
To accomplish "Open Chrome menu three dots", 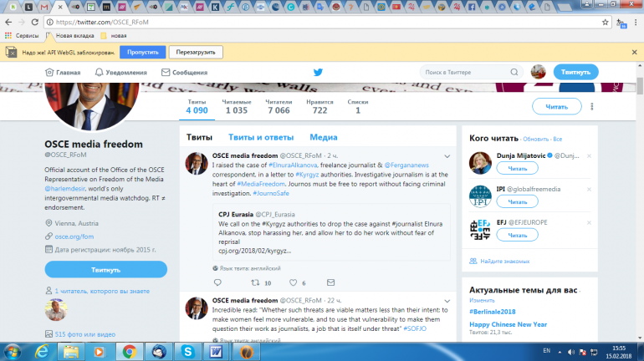I will tap(636, 23).
